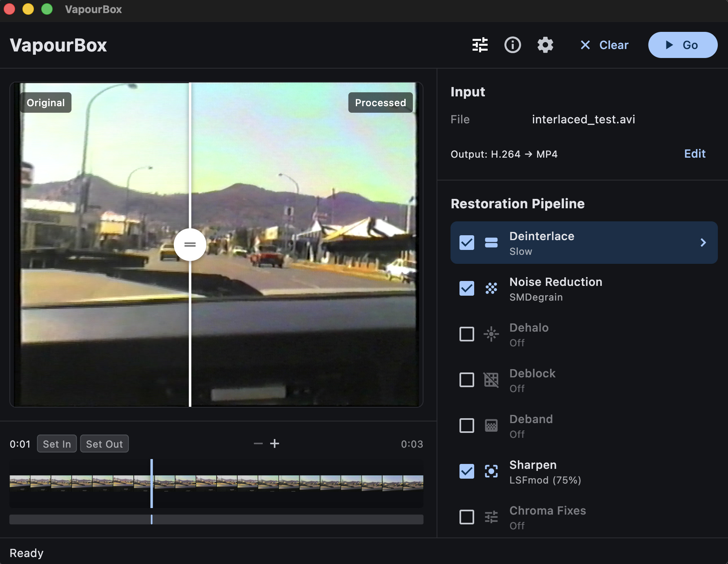The image size is (728, 564).
Task: Expand Deinterlace settings with the chevron
Action: [x=703, y=243]
